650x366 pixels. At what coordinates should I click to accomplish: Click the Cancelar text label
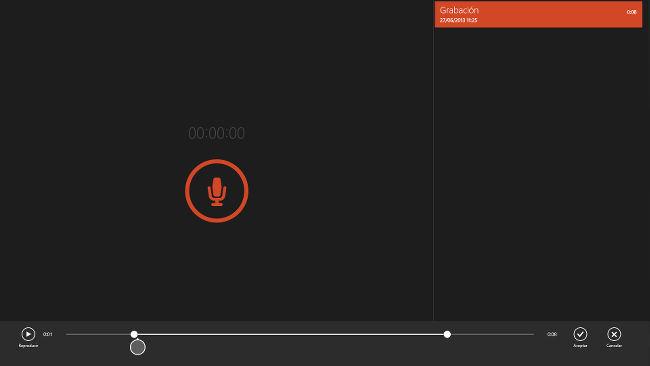point(614,346)
